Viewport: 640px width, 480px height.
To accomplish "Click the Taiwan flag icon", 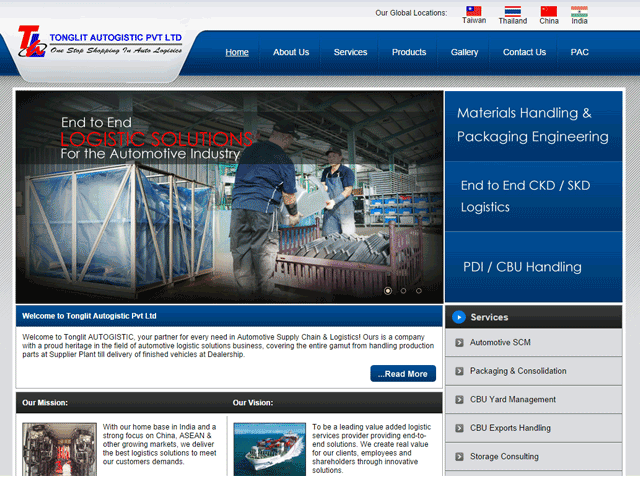I will point(473,11).
